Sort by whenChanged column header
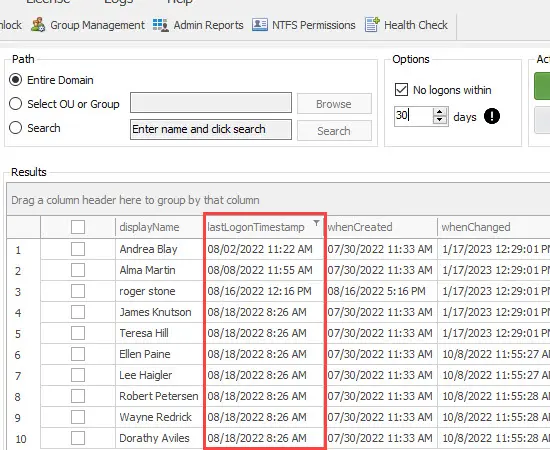Screen dimensions: 550x450 (494, 227)
